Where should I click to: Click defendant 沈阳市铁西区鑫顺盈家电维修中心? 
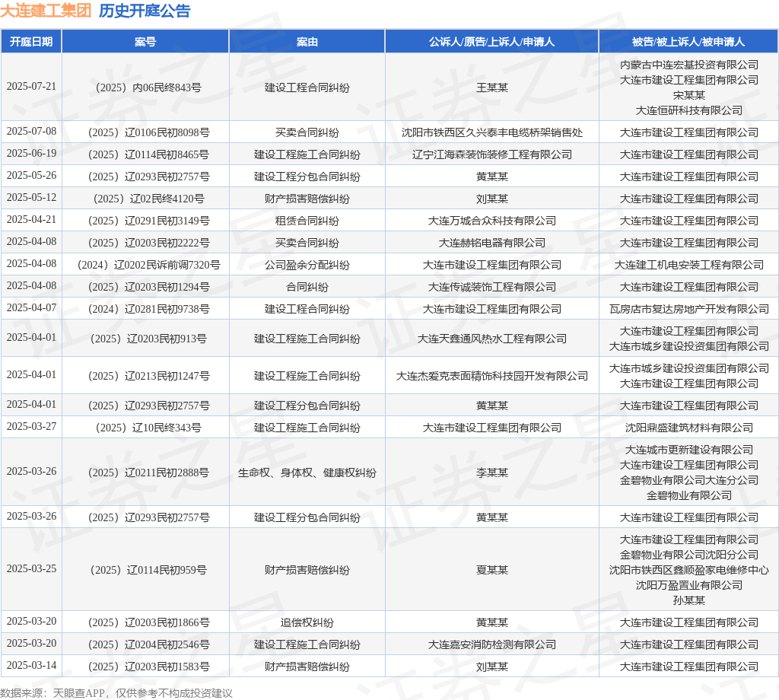tap(688, 570)
